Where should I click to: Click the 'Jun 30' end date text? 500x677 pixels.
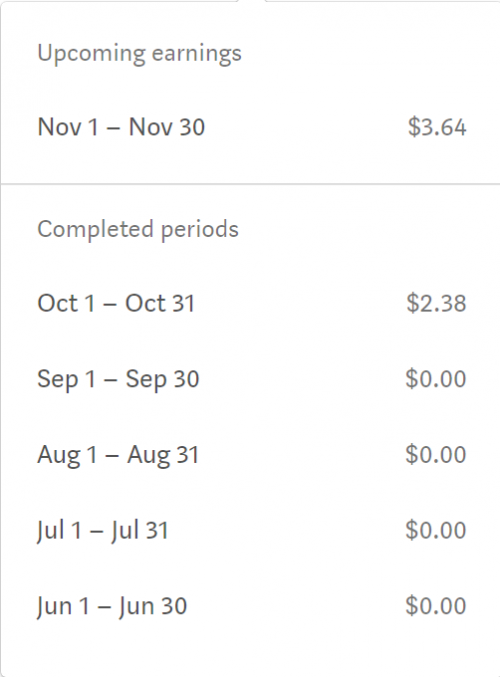tap(153, 606)
